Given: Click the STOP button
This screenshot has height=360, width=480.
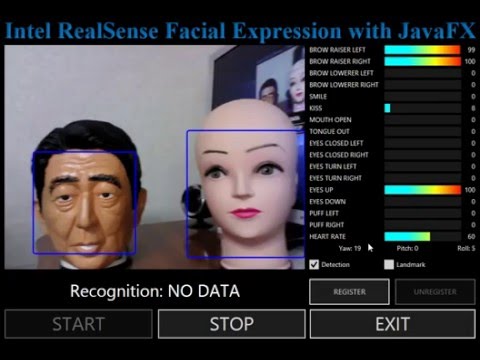Looking at the screenshot, I should pos(232,324).
